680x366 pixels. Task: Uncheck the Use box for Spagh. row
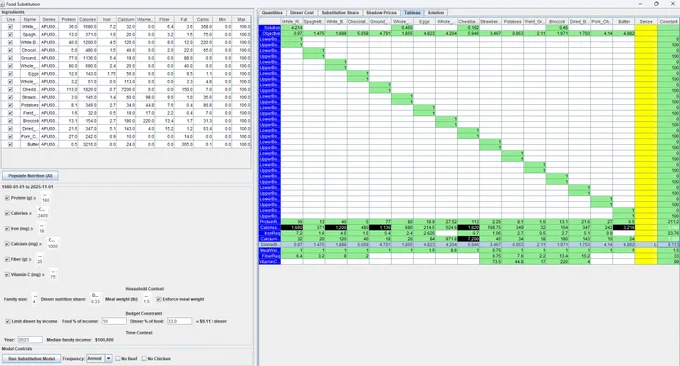10,34
